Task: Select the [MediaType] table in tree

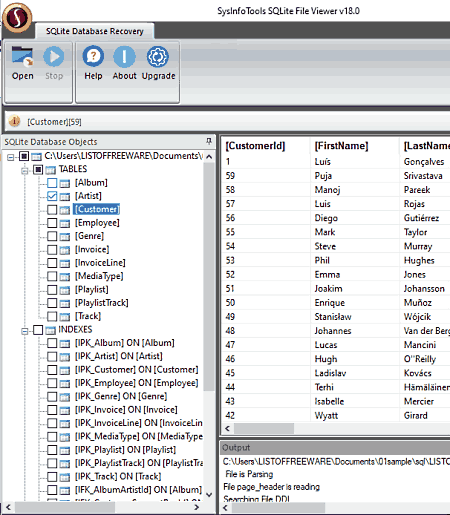Action: (99, 276)
